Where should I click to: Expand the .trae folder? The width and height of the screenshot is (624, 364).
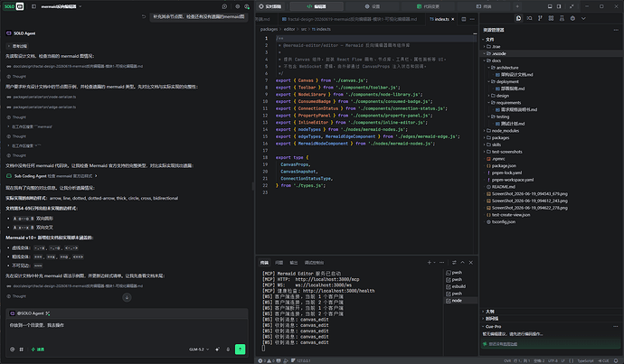coord(551,46)
